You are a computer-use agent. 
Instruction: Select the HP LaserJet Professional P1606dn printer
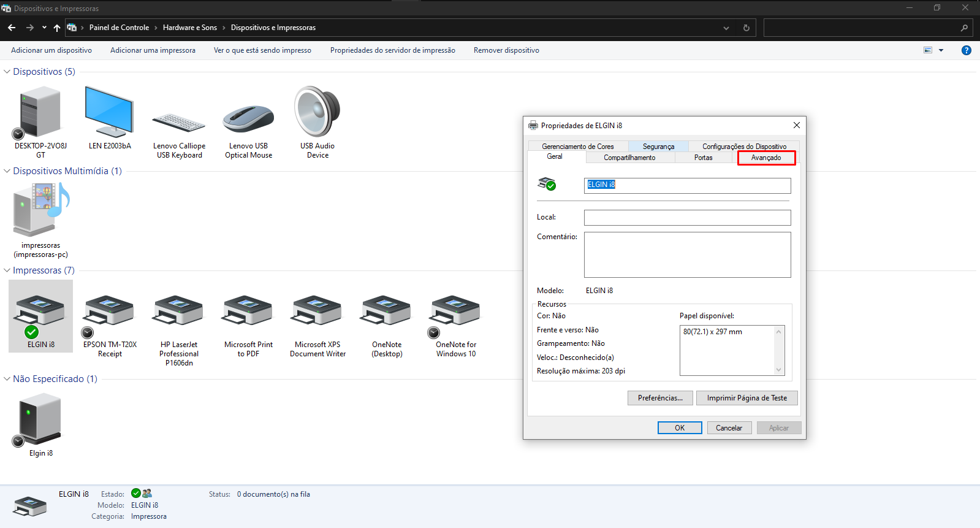pyautogui.click(x=179, y=311)
